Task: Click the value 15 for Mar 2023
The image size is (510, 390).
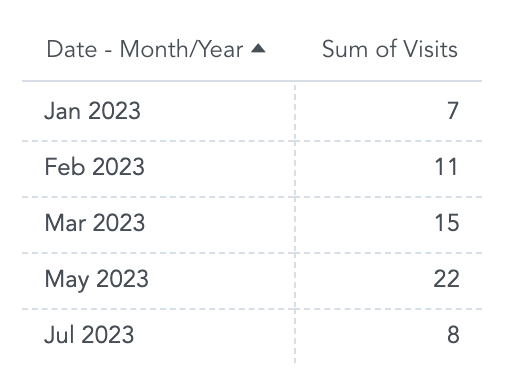Action: (x=447, y=223)
